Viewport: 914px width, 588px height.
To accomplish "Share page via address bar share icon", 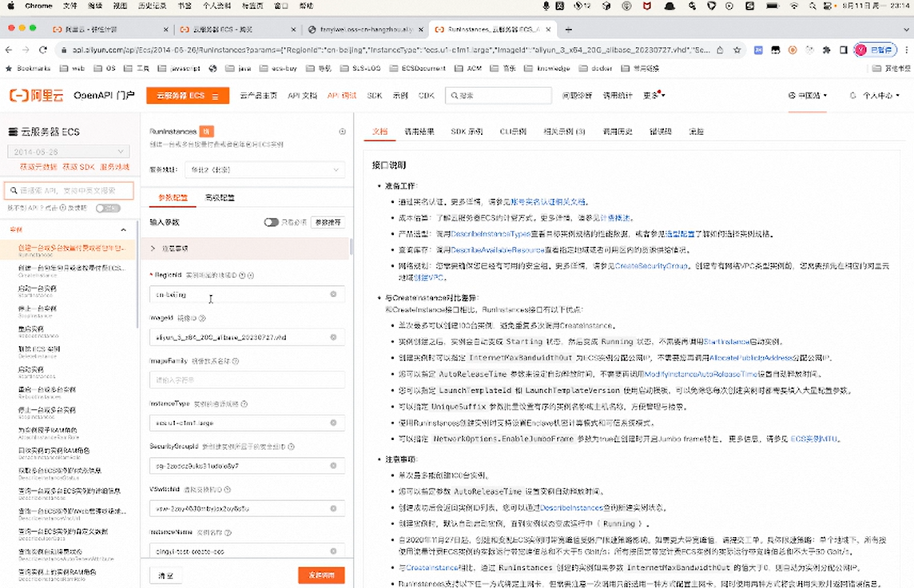I will (720, 50).
